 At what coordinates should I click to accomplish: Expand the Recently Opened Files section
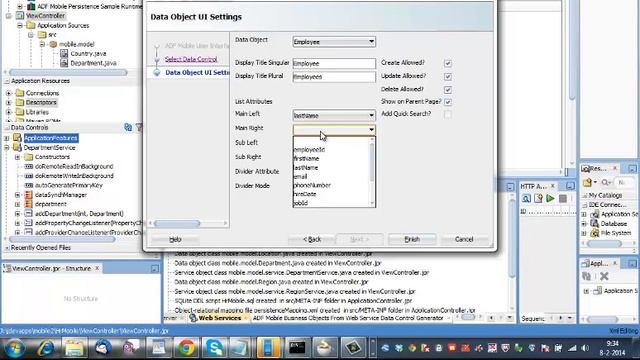click(x=7, y=248)
